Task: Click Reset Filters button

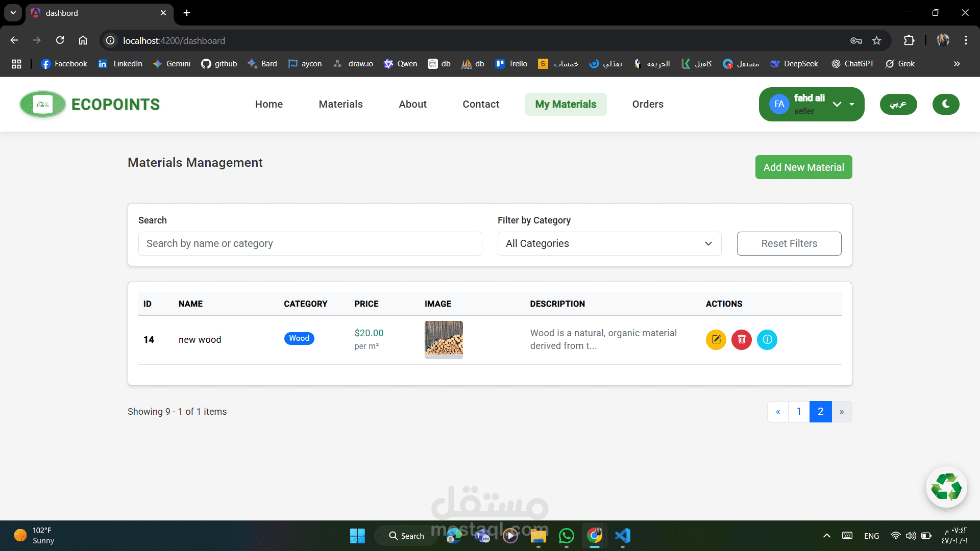Action: pos(789,243)
